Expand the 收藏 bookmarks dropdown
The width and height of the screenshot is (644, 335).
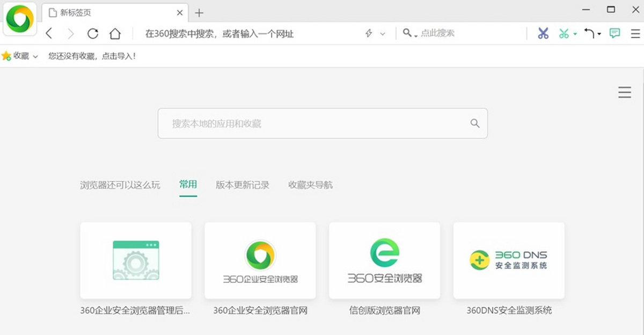click(35, 56)
